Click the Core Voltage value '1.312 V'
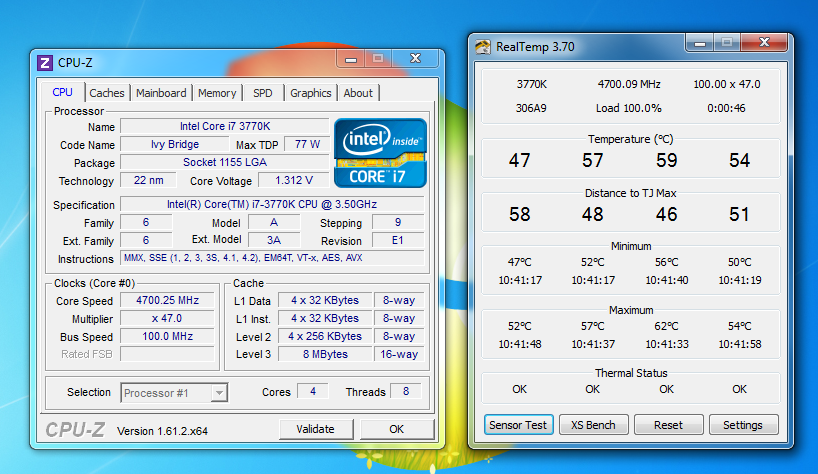Image resolution: width=818 pixels, height=474 pixels. coord(294,180)
